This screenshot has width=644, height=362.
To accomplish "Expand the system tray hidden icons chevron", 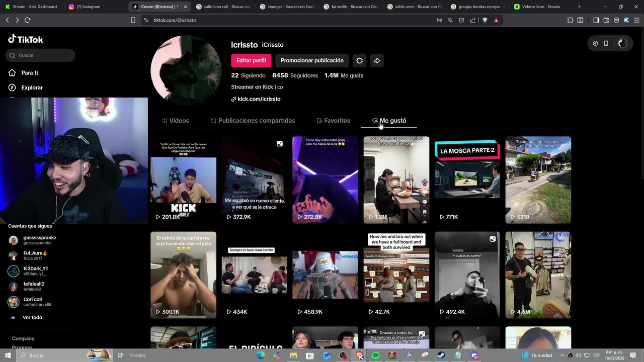I will 562,355.
